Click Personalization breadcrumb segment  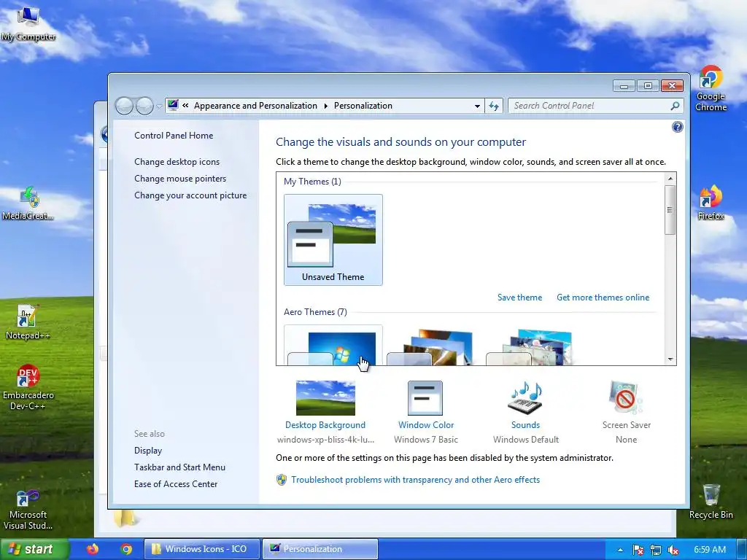(x=363, y=106)
